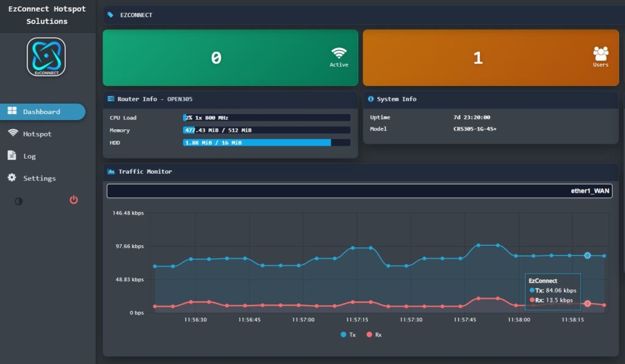Click the Router Info server icon
The width and height of the screenshot is (625, 364).
coord(111,99)
